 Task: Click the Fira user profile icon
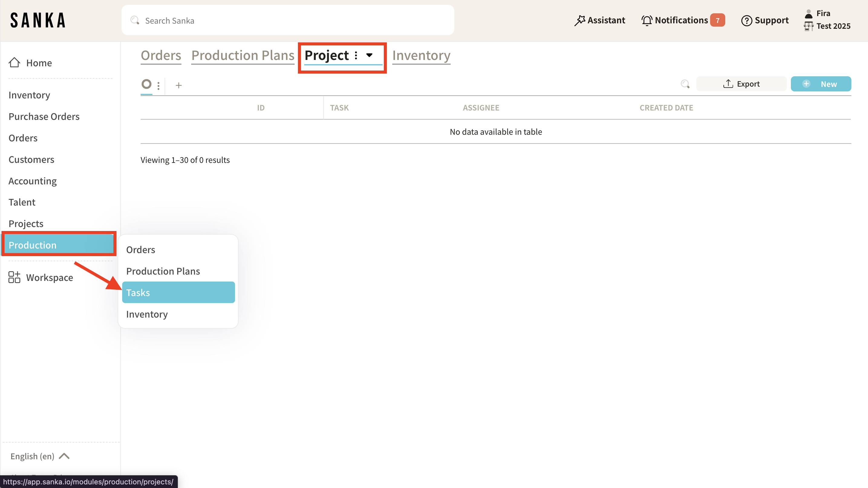click(x=809, y=14)
